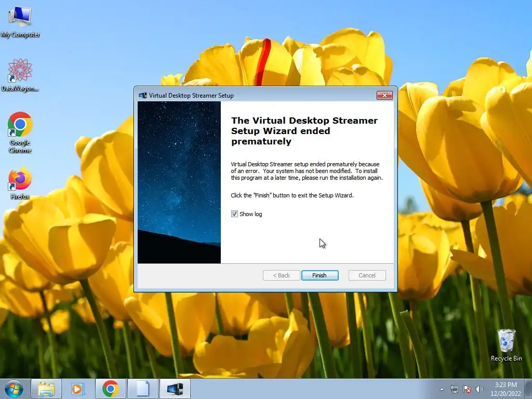The width and height of the screenshot is (532, 399).
Task: Launch Windows Media Player from taskbar
Action: point(78,389)
